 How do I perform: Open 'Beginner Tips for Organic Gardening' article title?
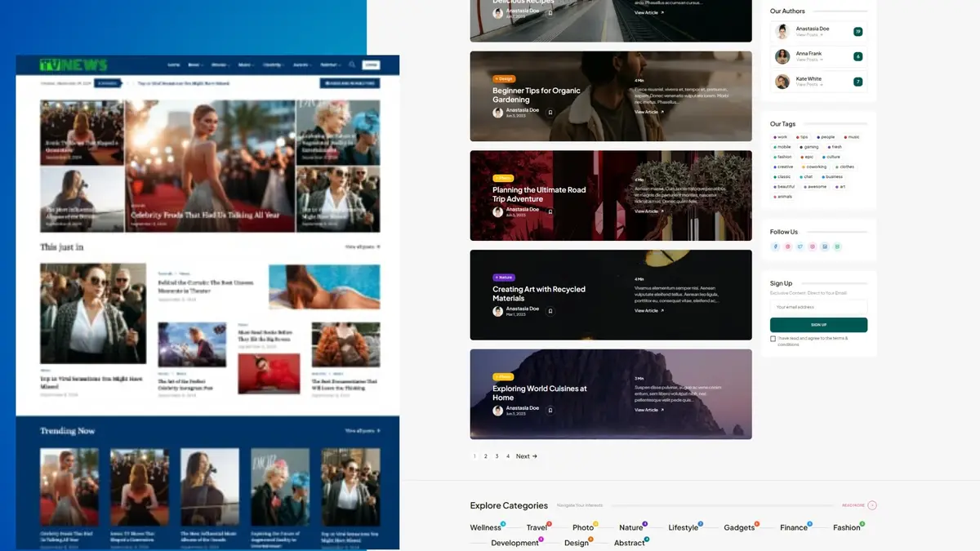tap(537, 95)
